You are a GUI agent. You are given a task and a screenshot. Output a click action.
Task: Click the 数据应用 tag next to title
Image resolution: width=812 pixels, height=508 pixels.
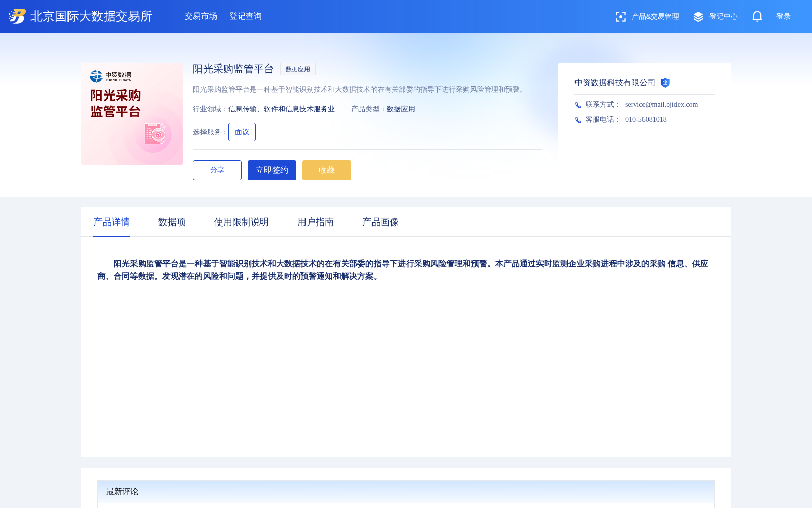(x=298, y=69)
